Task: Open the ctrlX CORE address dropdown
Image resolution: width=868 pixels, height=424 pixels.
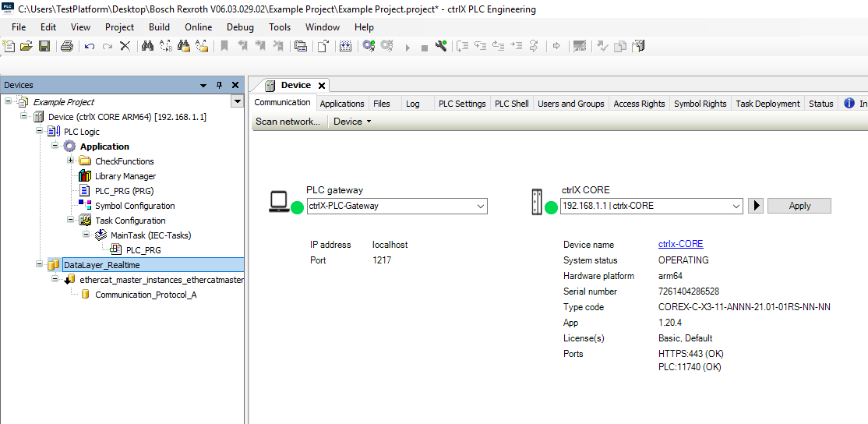Action: [736, 207]
